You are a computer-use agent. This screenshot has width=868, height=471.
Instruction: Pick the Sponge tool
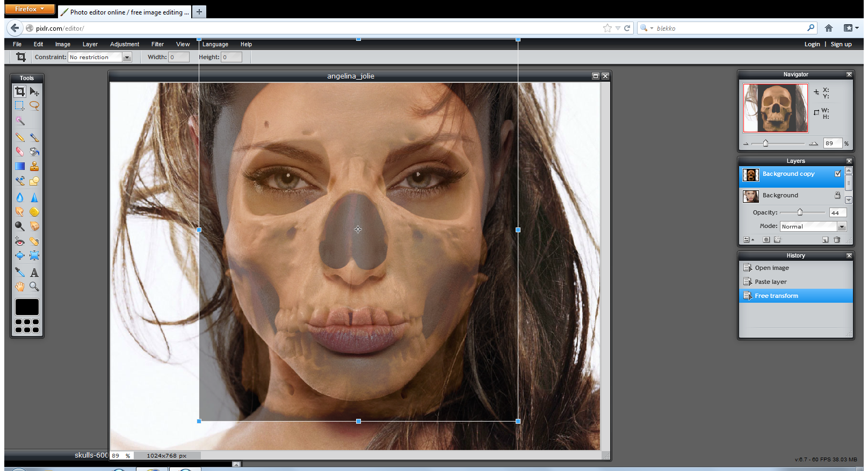tap(34, 212)
